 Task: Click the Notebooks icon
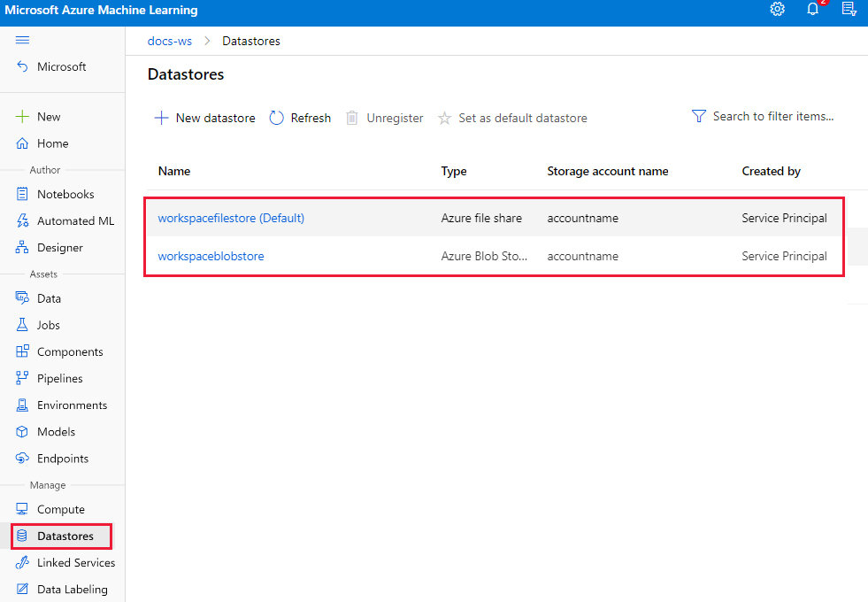(x=22, y=194)
